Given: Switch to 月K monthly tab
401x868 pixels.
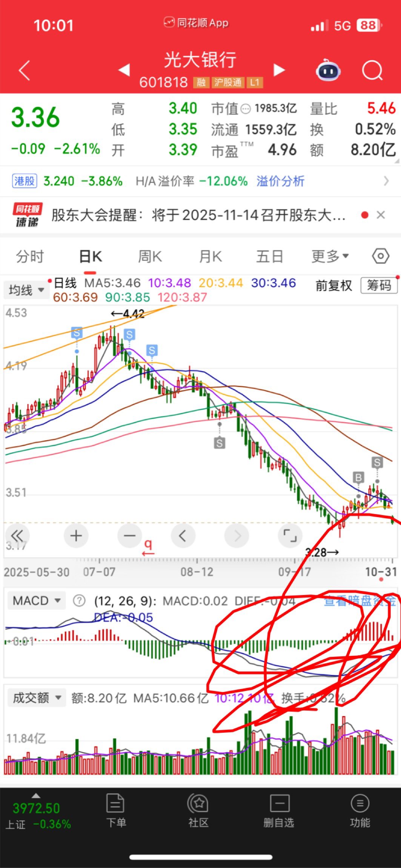Looking at the screenshot, I should point(210,257).
